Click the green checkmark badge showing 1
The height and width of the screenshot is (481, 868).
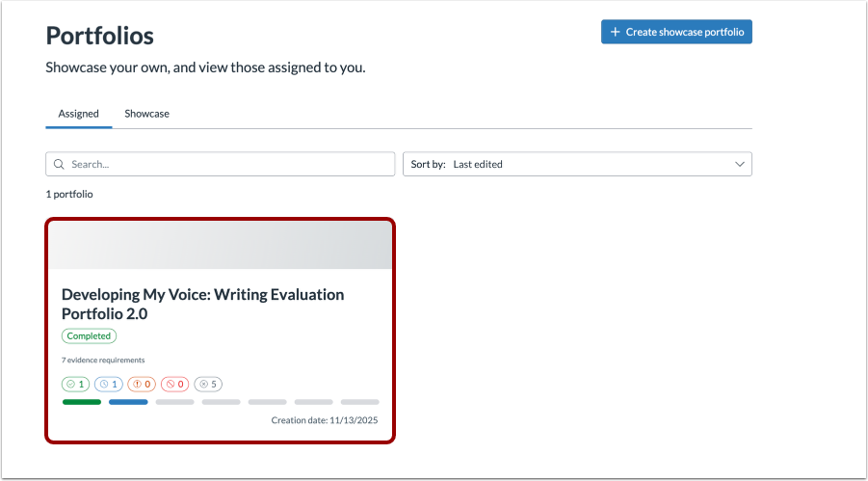pyautogui.click(x=75, y=384)
